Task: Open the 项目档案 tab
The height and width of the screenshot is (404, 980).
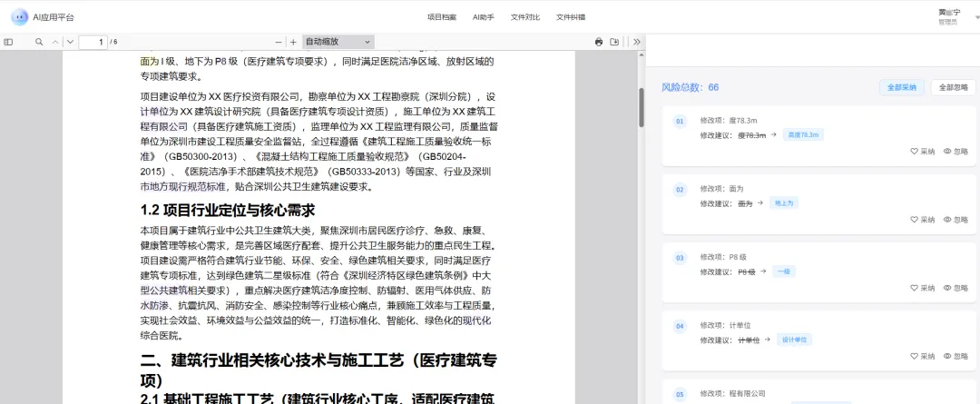Action: 442,17
